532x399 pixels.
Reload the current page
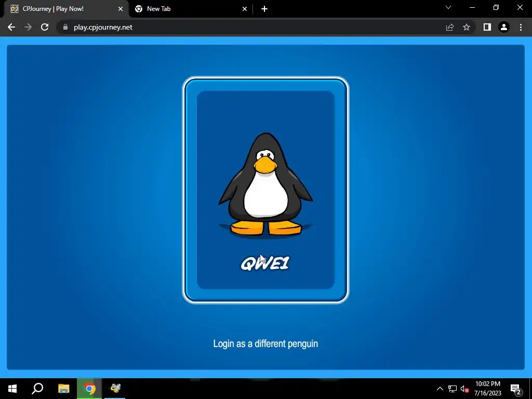point(45,27)
